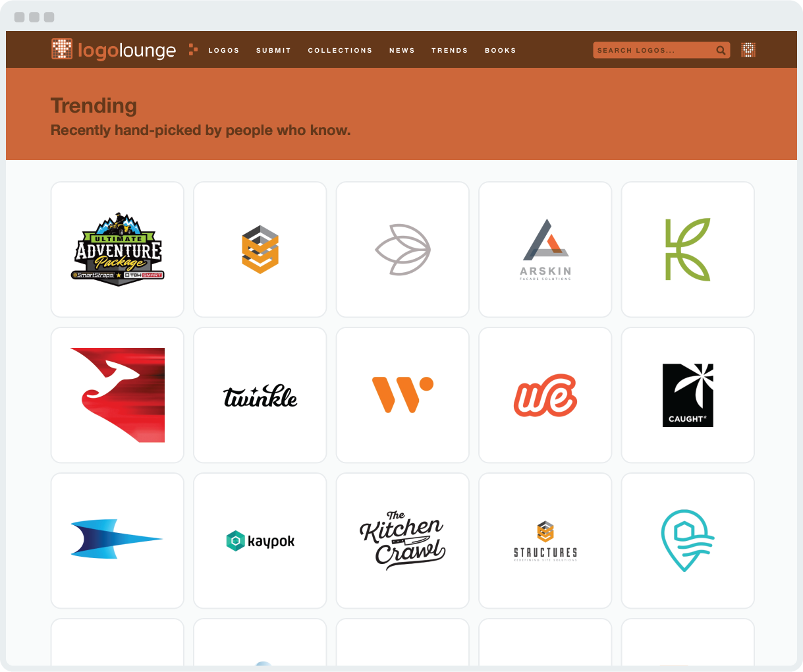The width and height of the screenshot is (803, 672).
Task: Click the search magnifier icon
Action: (721, 50)
